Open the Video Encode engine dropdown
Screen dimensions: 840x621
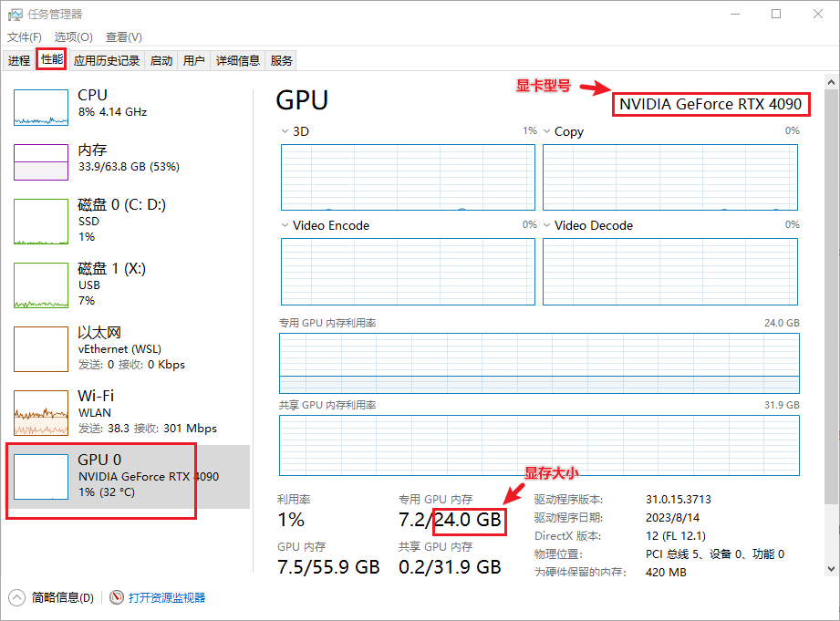tap(285, 225)
